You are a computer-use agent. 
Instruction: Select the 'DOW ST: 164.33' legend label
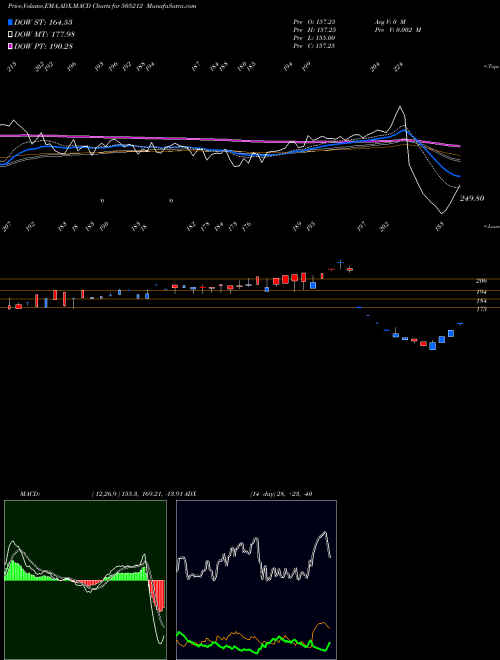point(43,22)
